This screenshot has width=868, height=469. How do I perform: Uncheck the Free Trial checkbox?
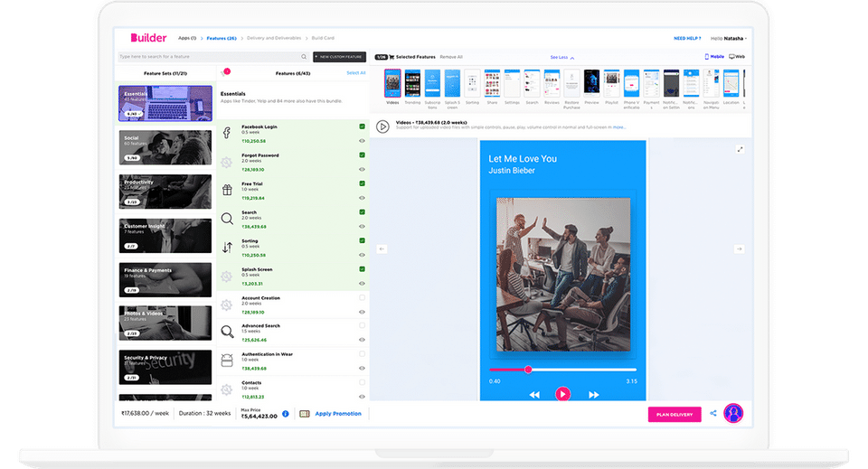pyautogui.click(x=362, y=183)
